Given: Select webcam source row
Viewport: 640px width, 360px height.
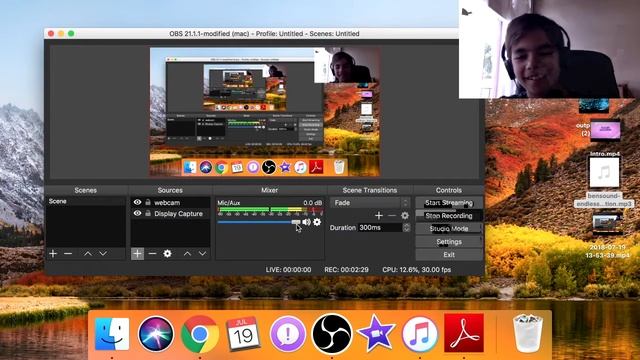Looking at the screenshot, I should 170,202.
